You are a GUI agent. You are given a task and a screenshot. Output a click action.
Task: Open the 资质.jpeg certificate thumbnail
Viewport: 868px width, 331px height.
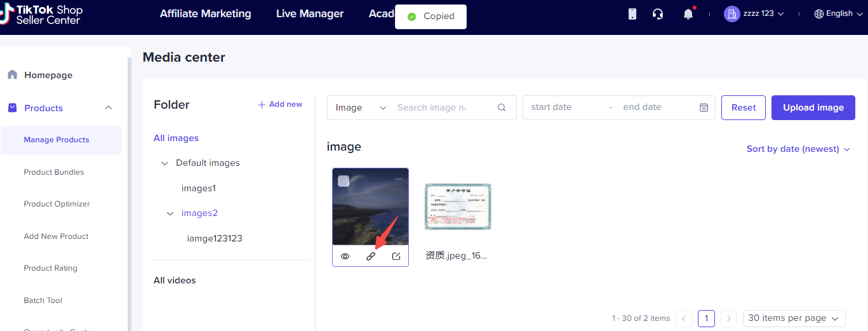457,207
